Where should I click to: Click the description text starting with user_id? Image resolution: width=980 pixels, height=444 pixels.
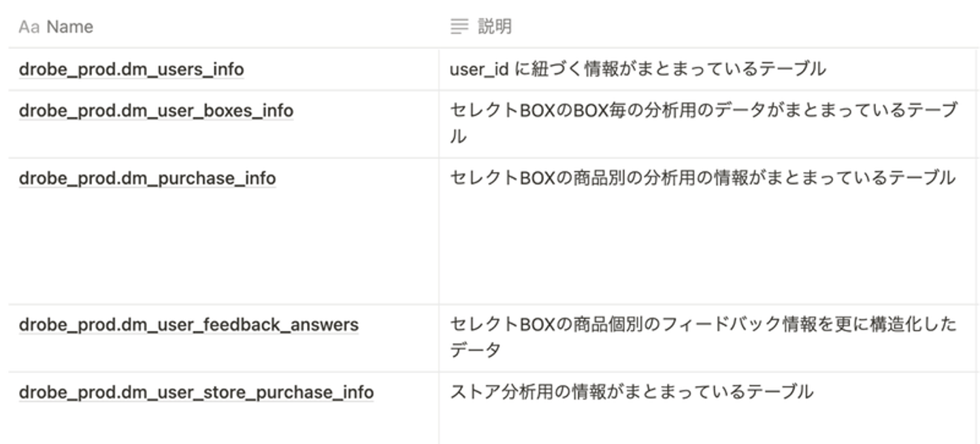point(637,69)
